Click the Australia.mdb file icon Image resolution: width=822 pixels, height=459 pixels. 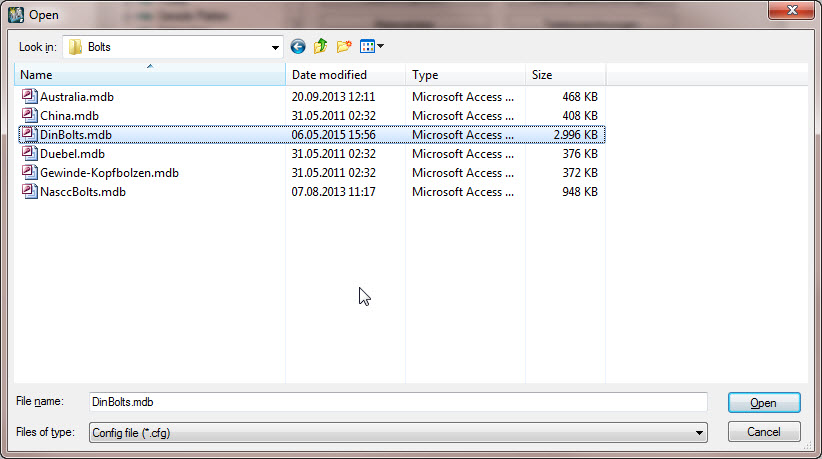click(x=29, y=96)
